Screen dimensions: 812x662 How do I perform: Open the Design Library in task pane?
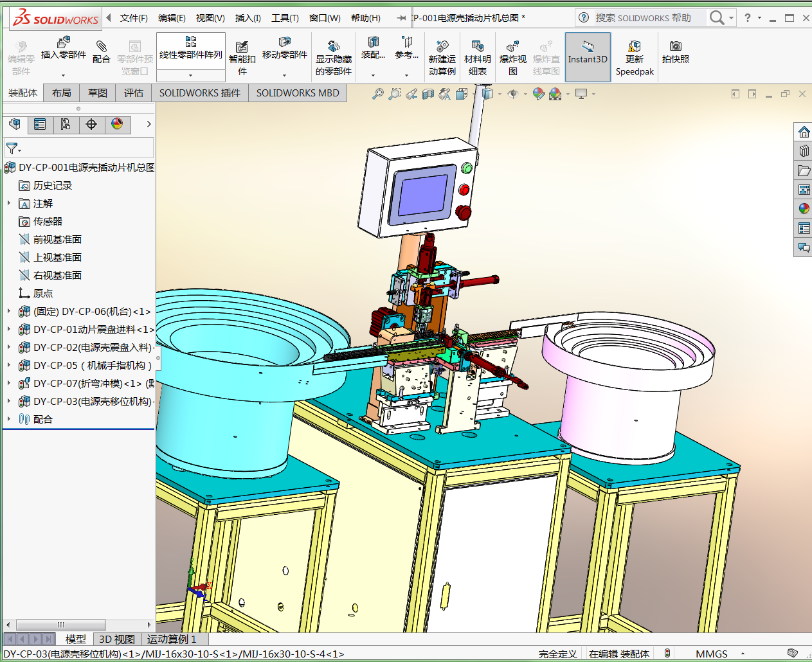[804, 151]
